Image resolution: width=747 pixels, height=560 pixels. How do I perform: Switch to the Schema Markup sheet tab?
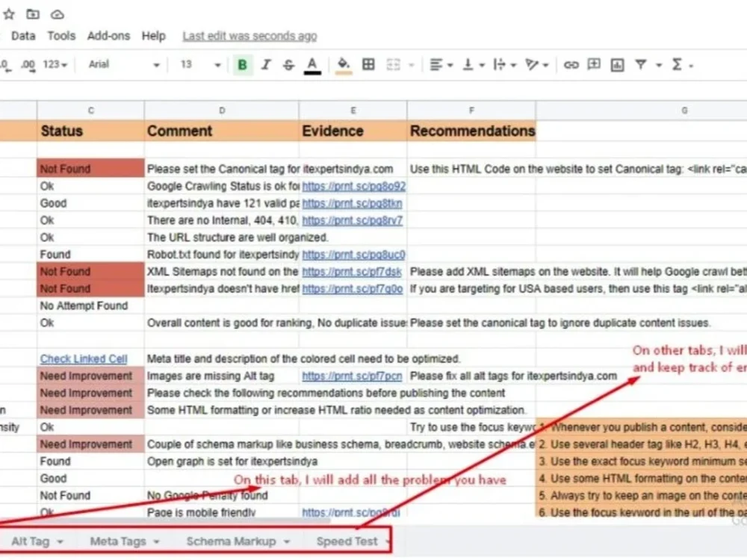click(x=231, y=541)
